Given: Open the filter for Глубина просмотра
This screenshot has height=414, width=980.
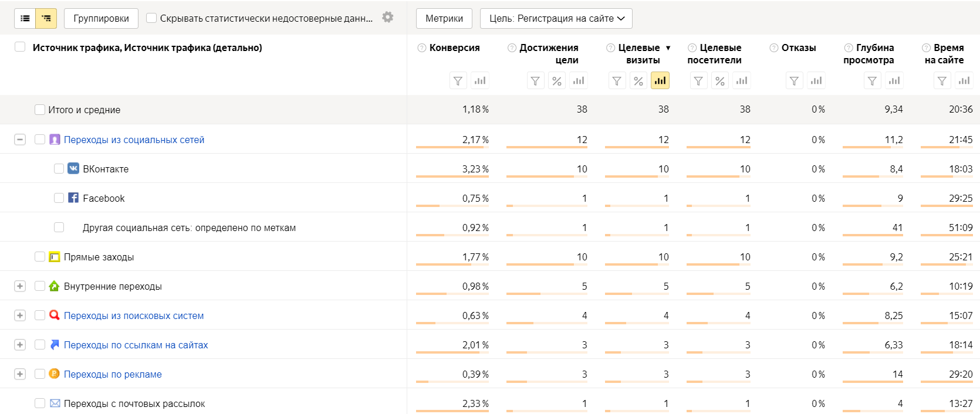Looking at the screenshot, I should click(873, 81).
